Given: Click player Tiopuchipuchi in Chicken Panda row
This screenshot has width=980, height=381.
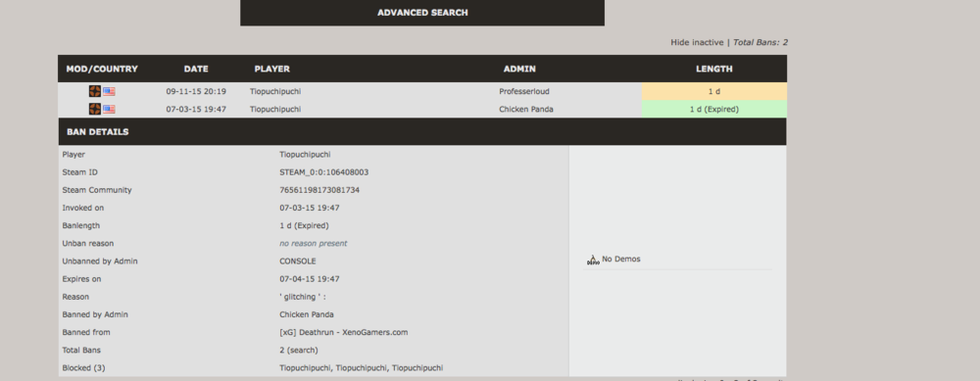Looking at the screenshot, I should point(275,110).
